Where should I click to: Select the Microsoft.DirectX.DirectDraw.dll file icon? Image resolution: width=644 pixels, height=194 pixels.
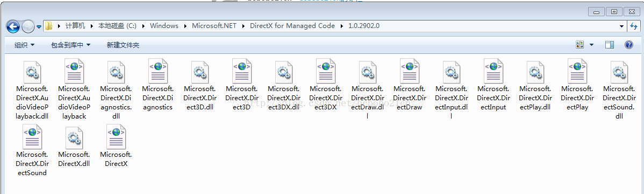pos(367,72)
